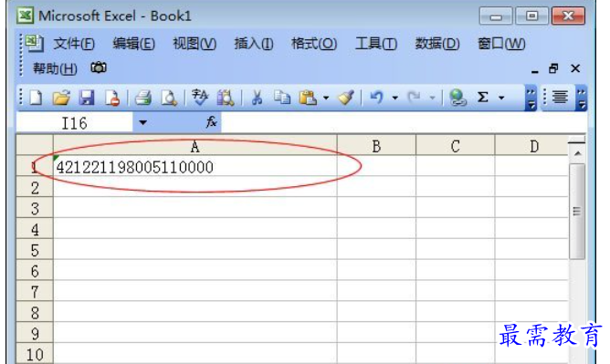Expand Standard toolbar options chevron
Screen dimensions: 610x364
531,98
